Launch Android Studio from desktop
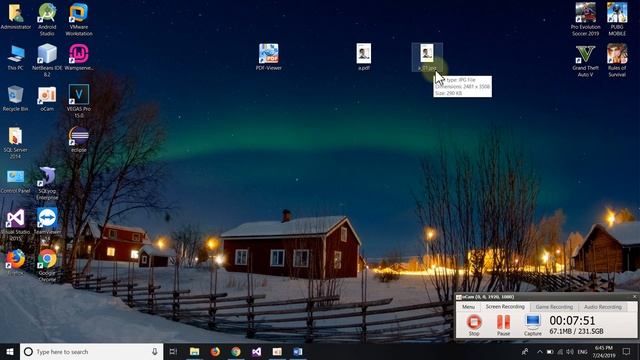Viewport: 640px width, 360px height. 47,19
